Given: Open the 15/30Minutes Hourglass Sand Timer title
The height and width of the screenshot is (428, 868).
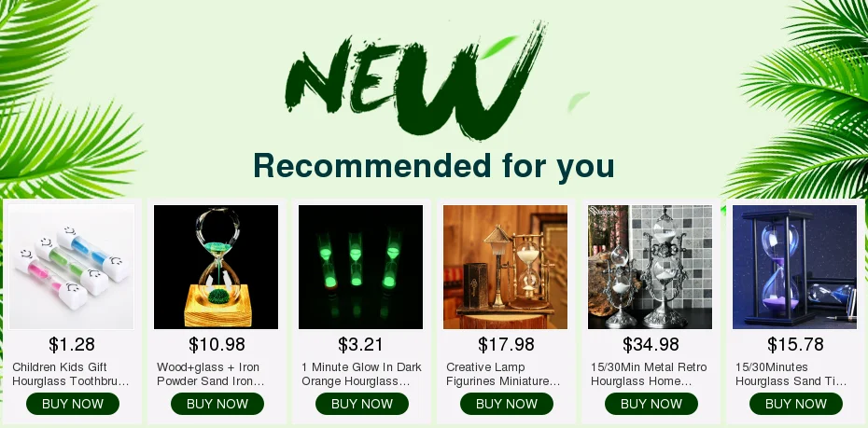Looking at the screenshot, I should (x=791, y=374).
